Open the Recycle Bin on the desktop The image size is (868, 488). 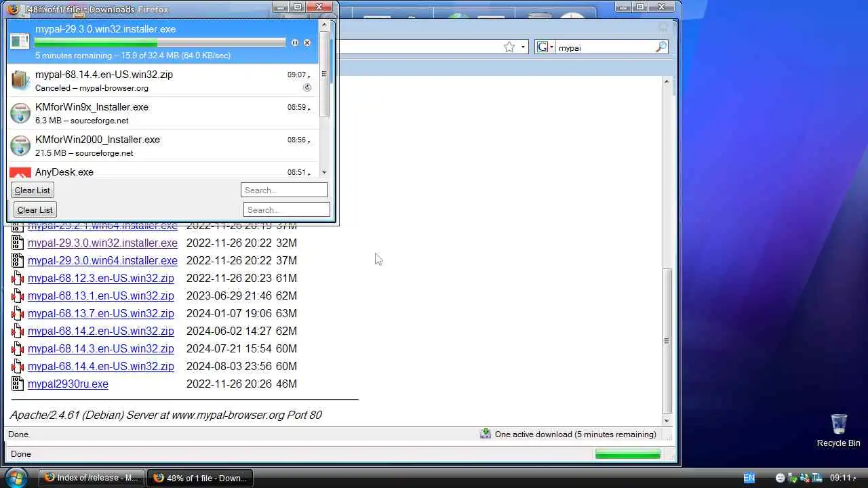click(838, 430)
